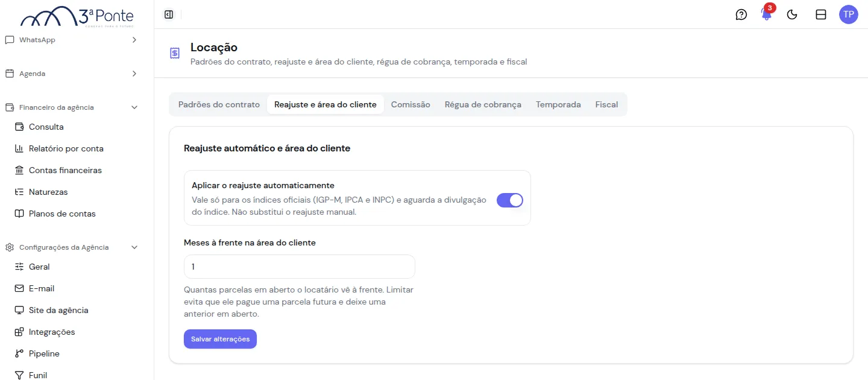This screenshot has height=380, width=868.
Task: Open the TP user avatar
Action: tap(848, 14)
